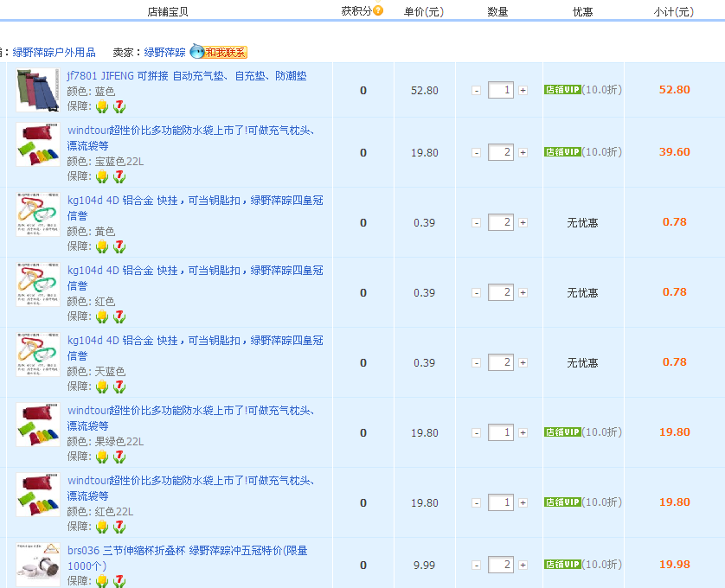Decrease quantity of 果绿色22L waterproof bag

476,433
